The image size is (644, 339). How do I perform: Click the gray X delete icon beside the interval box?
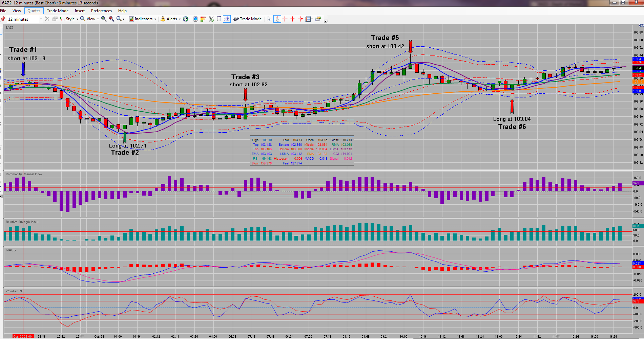pyautogui.click(x=47, y=19)
